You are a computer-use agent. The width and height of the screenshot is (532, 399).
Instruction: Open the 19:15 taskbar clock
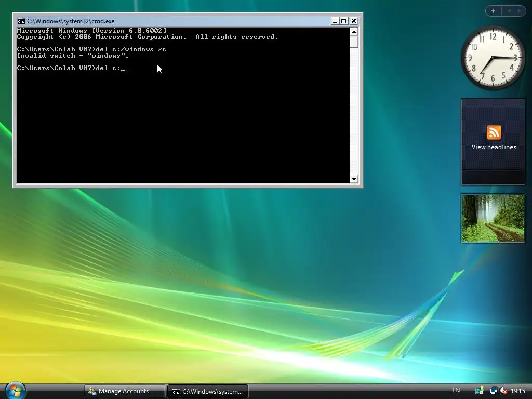pos(518,391)
